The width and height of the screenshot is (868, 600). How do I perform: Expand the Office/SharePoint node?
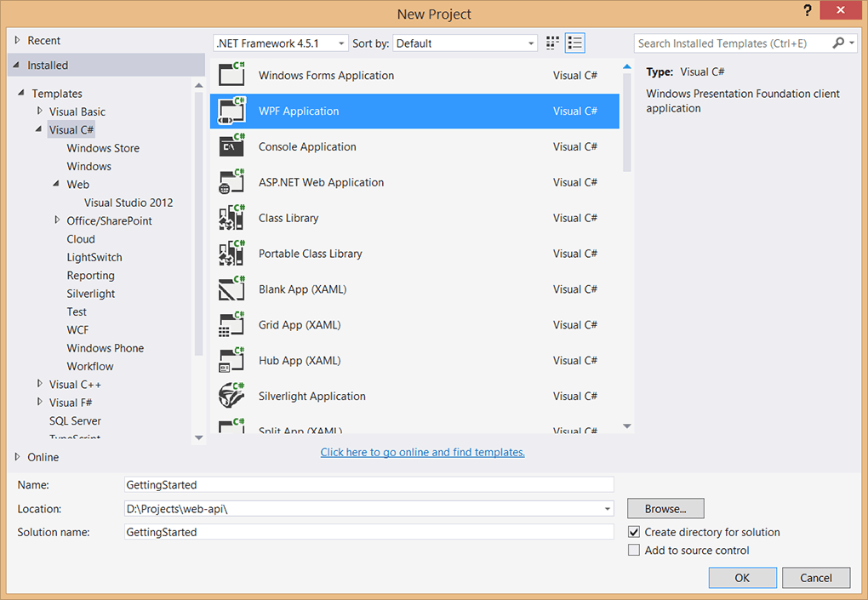57,220
